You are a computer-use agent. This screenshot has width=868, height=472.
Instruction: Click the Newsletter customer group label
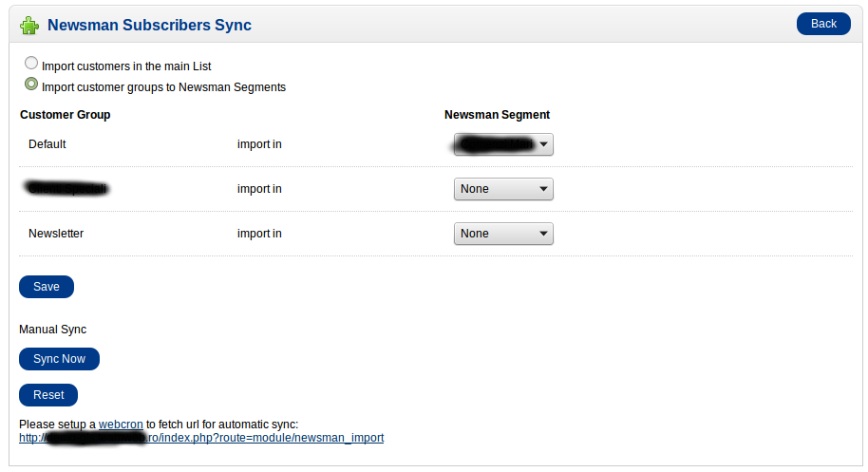tap(56, 234)
